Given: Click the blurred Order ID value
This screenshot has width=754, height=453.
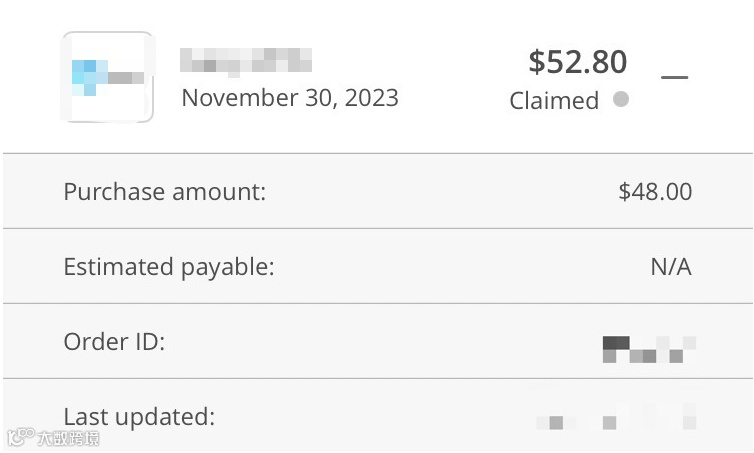Looking at the screenshot, I should point(649,348).
